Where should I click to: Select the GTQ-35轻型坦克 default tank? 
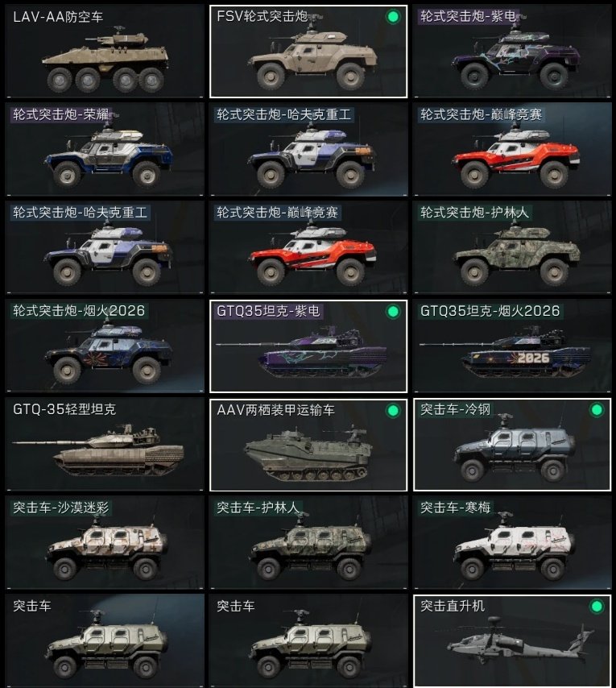point(105,444)
